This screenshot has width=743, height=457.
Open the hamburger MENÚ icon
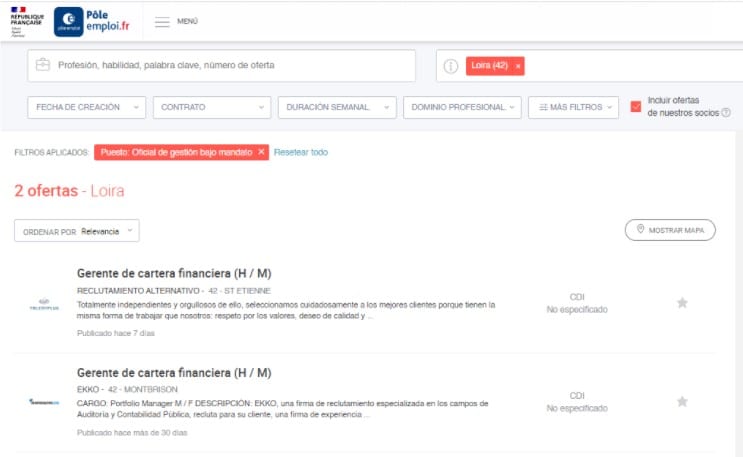162,22
